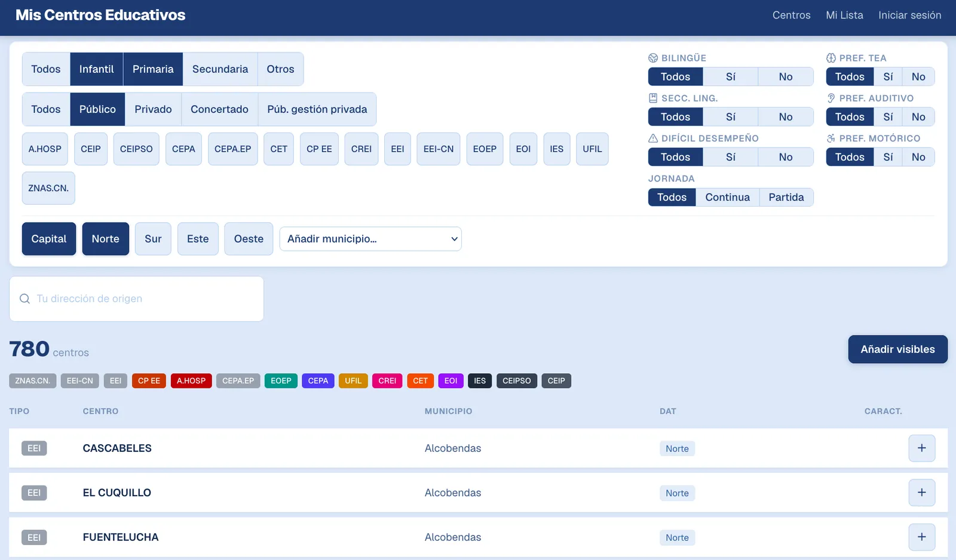Image resolution: width=956 pixels, height=560 pixels.
Task: Click the Difícil Desempeño warning icon
Action: [x=653, y=138]
